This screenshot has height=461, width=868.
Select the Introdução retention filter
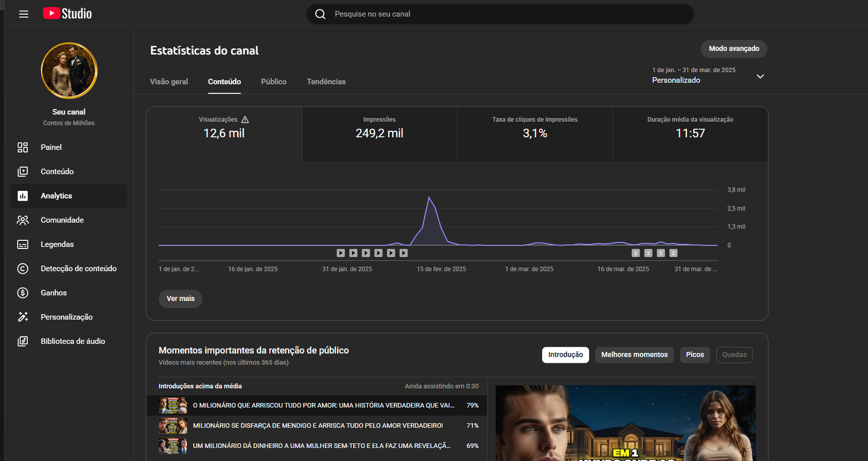565,355
